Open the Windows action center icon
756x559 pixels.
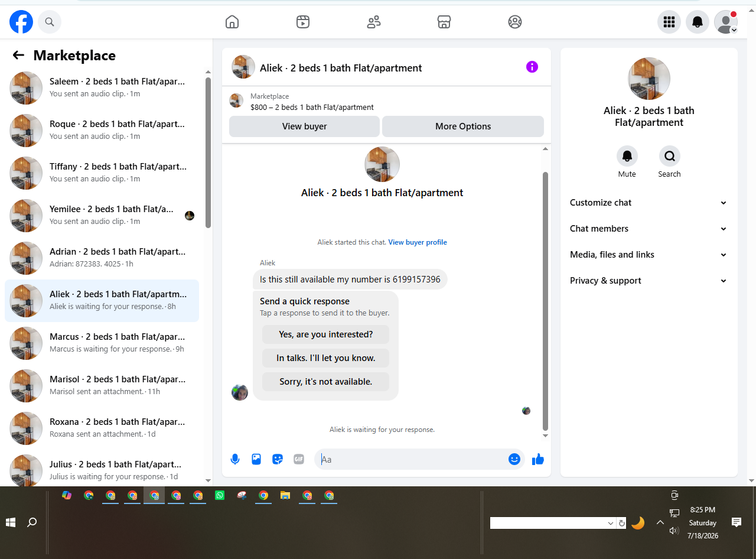click(x=737, y=522)
